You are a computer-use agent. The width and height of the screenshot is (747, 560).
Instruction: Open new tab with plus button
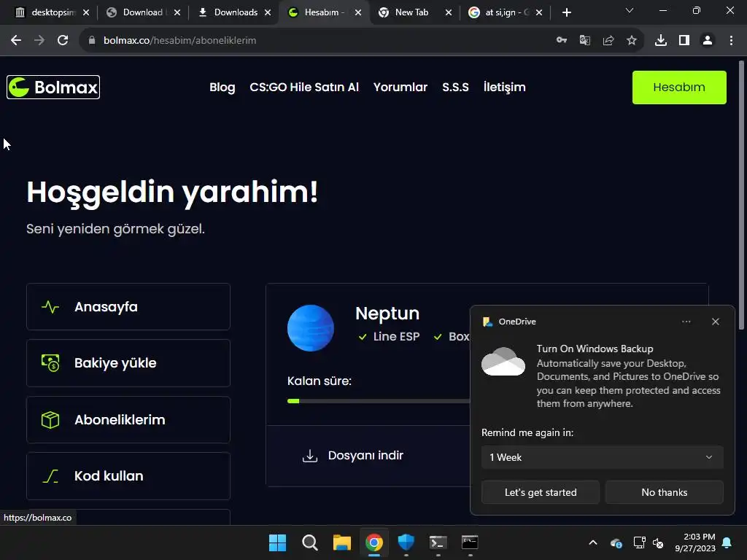tap(566, 13)
